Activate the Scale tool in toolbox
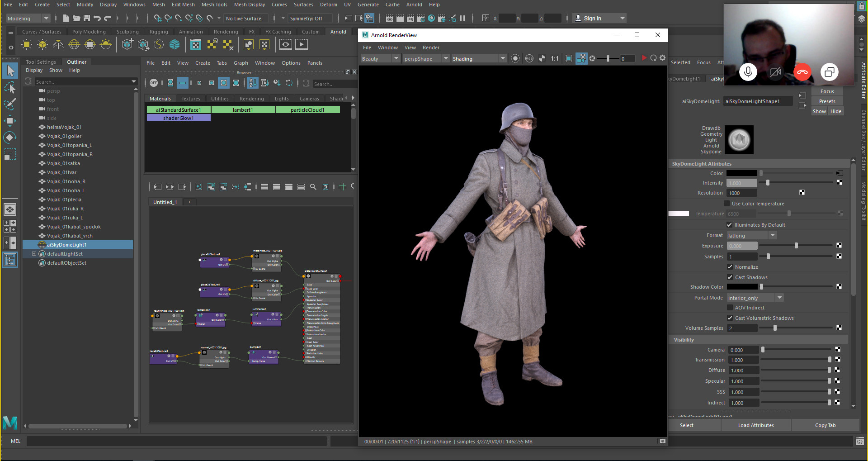Viewport: 868px width, 461px height. click(x=10, y=154)
